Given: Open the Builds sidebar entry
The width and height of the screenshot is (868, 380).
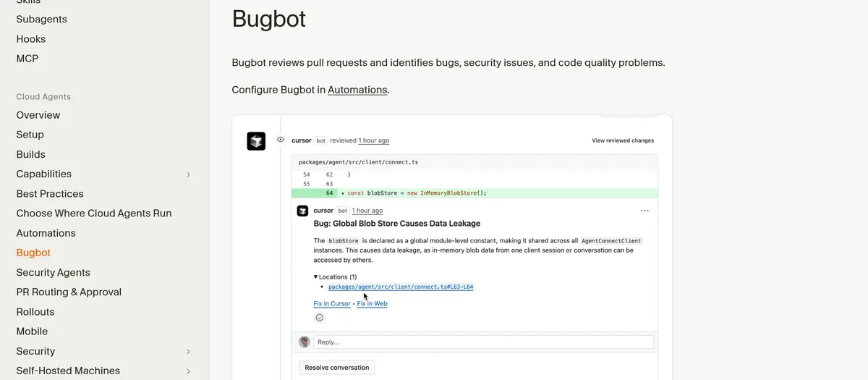Looking at the screenshot, I should coord(31,154).
